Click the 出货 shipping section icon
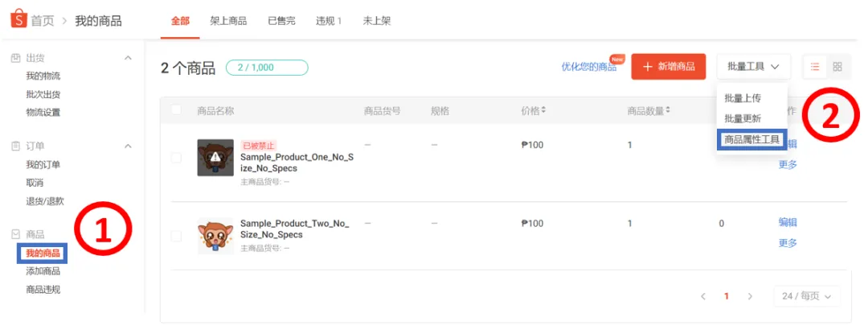The height and width of the screenshot is (330, 868). click(16, 58)
